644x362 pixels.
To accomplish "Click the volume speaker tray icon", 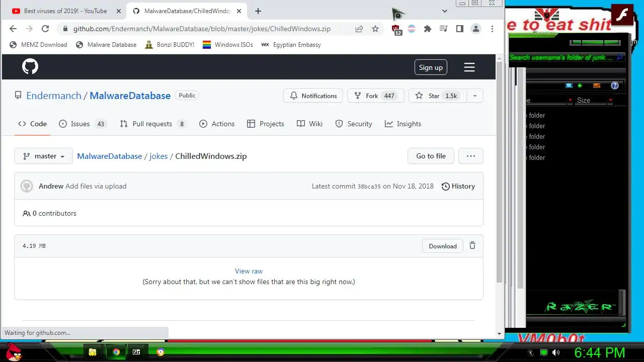I will point(556,353).
